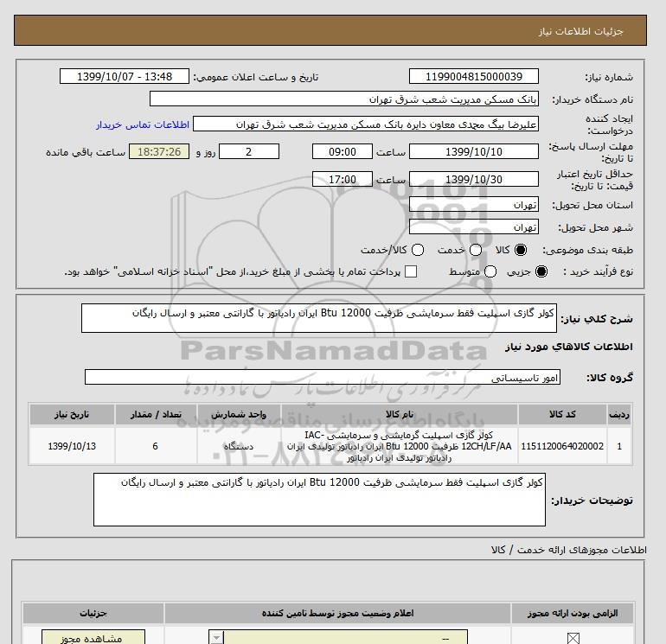Select the خدمت radio button
Image resolution: width=666 pixels, height=644 pixels.
point(465,250)
